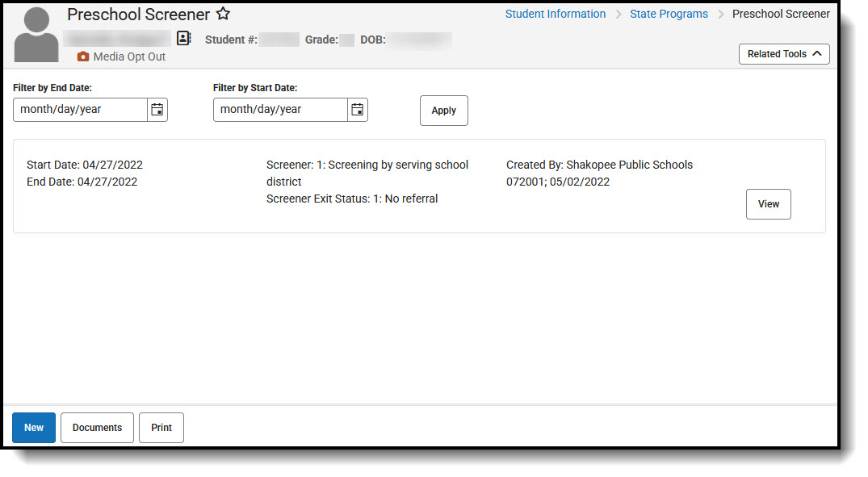
Task: Create a New screener record
Action: click(33, 427)
